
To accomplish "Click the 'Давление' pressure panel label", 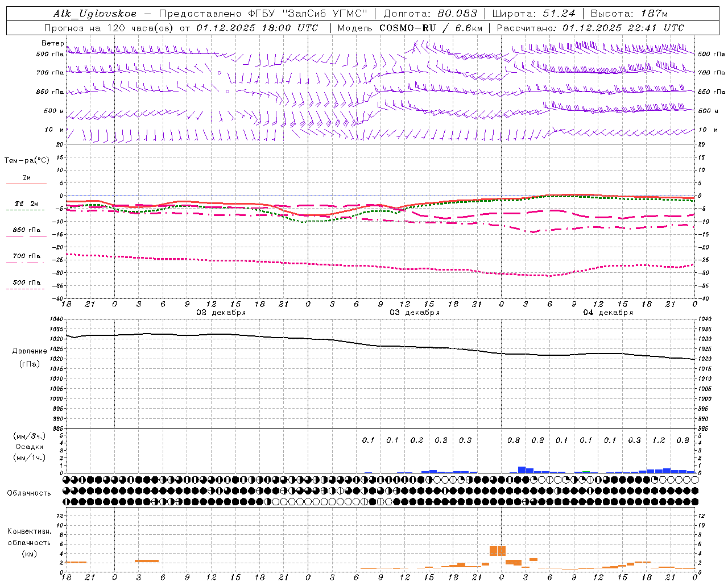I will tap(30, 351).
